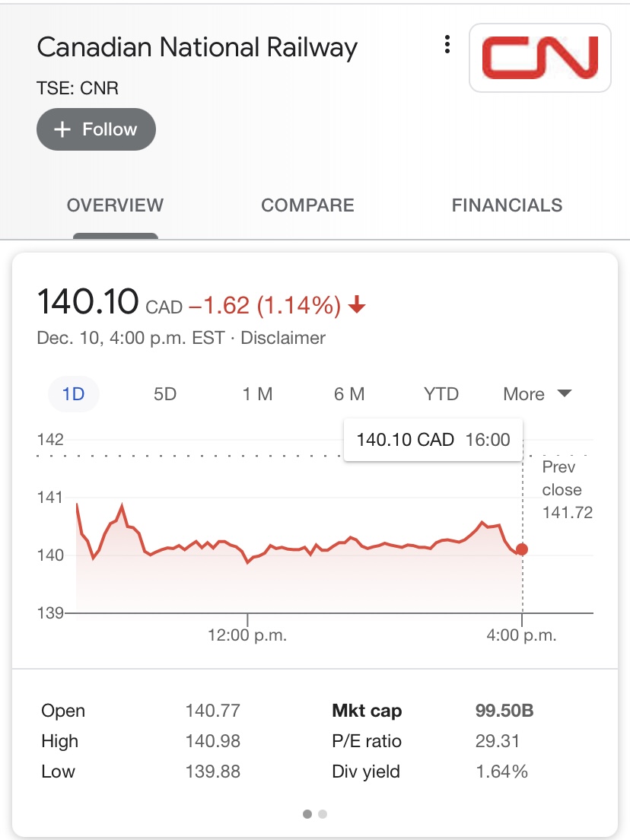Screen dimensions: 630x840
Task: Click the CN railway logo
Action: click(539, 58)
